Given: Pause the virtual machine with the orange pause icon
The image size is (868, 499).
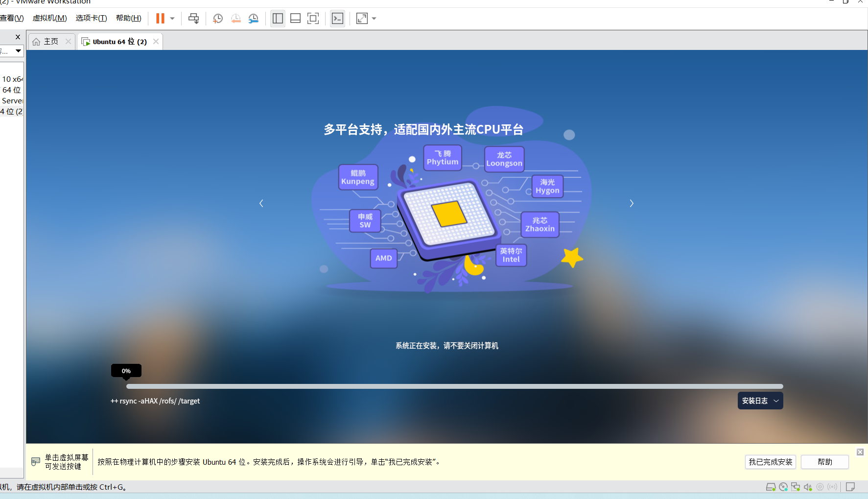Looking at the screenshot, I should 160,19.
